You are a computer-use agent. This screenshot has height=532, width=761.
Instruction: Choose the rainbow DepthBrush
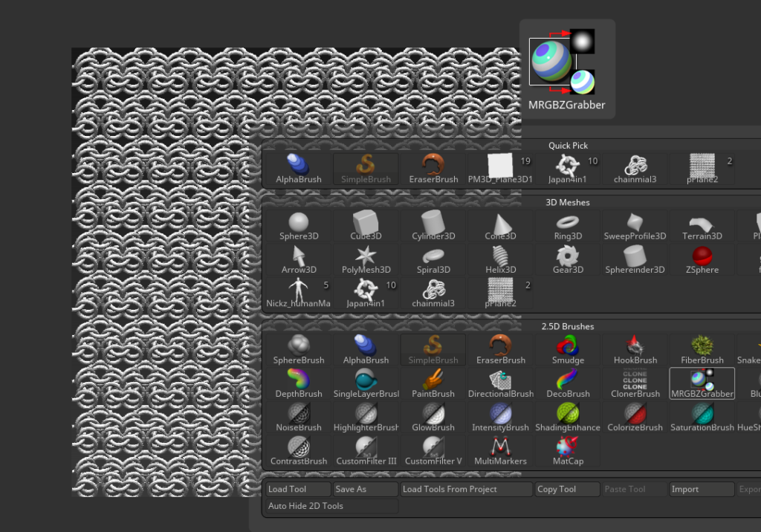point(299,383)
